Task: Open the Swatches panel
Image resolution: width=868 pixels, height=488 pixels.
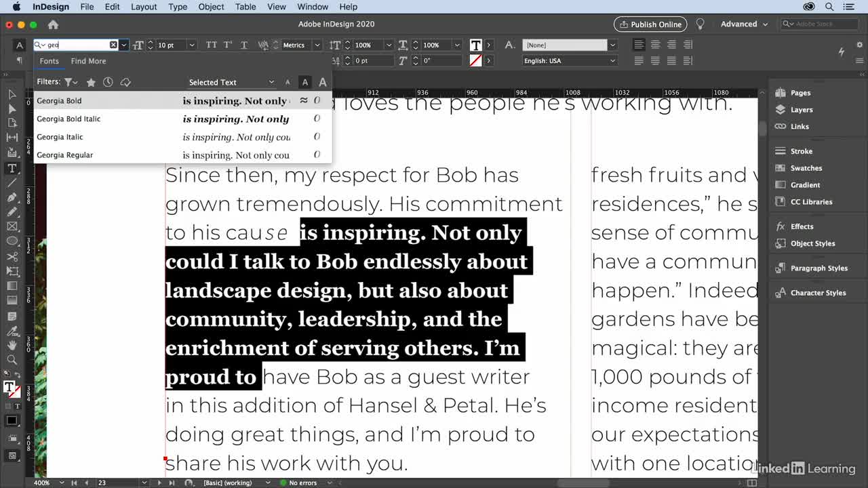Action: [x=806, y=168]
